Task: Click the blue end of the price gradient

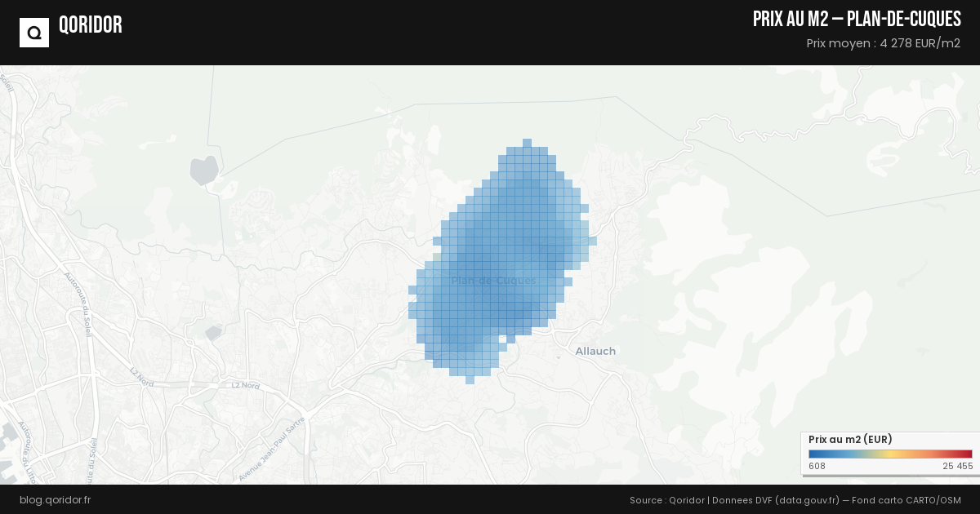Action: [812, 454]
